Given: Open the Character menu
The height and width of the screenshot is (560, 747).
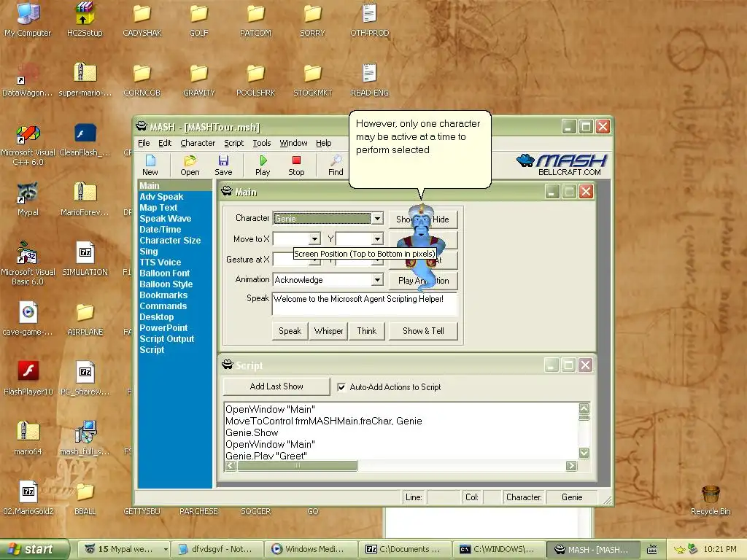Looking at the screenshot, I should (198, 143).
